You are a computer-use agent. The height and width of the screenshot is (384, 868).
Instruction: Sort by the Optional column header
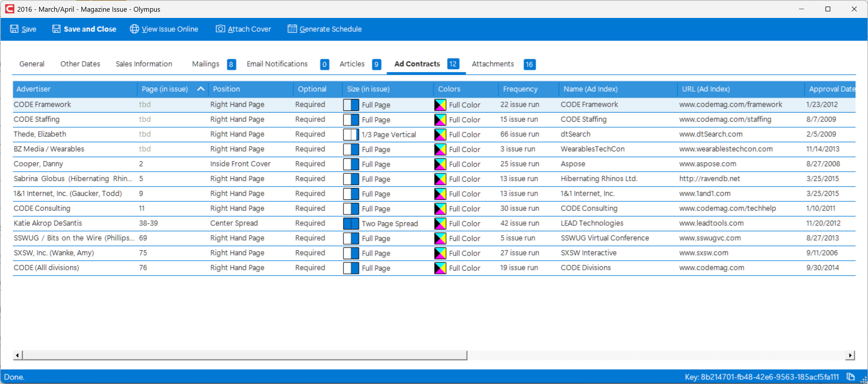[318, 89]
